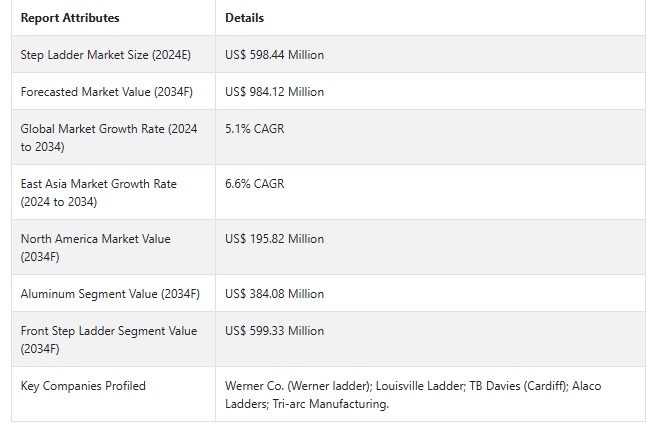Select the Global Market Growth Rate cell
649x426 pixels.
coord(106,137)
